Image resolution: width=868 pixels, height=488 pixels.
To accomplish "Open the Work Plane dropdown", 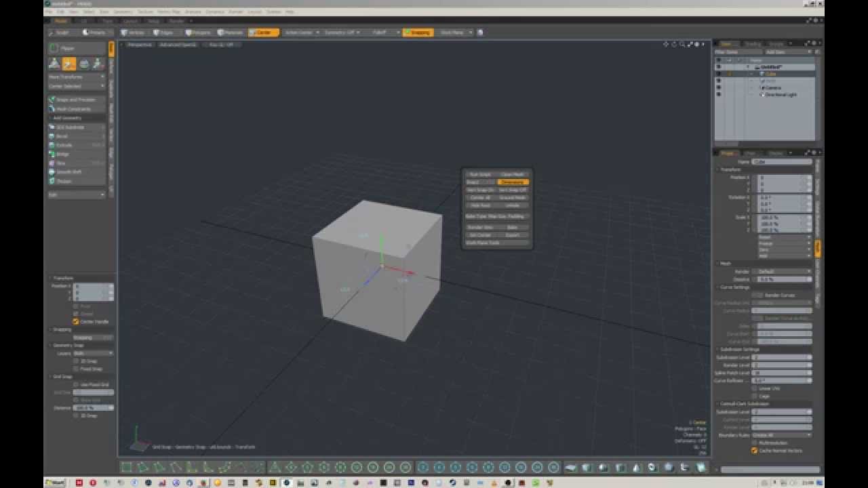I will [x=454, y=33].
